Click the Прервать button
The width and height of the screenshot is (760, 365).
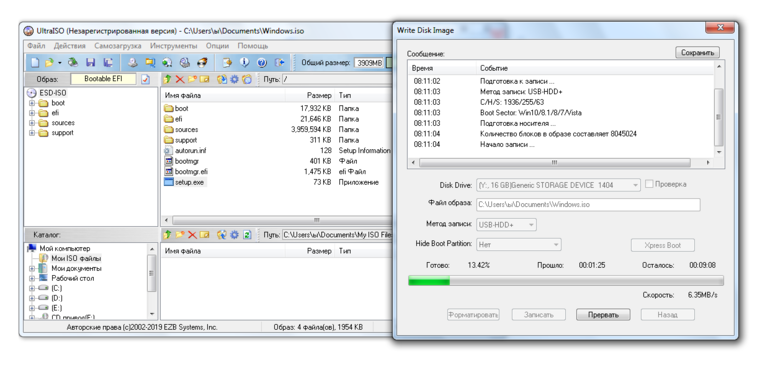(603, 315)
